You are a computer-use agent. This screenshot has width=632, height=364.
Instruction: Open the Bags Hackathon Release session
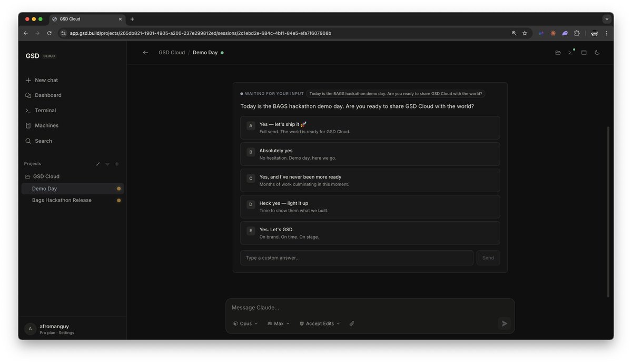(73, 200)
